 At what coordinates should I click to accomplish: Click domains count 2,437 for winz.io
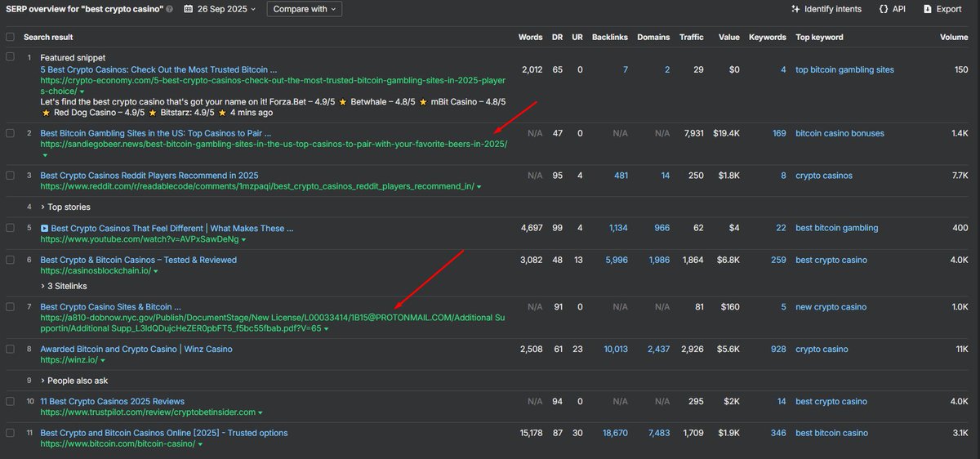[658, 350]
